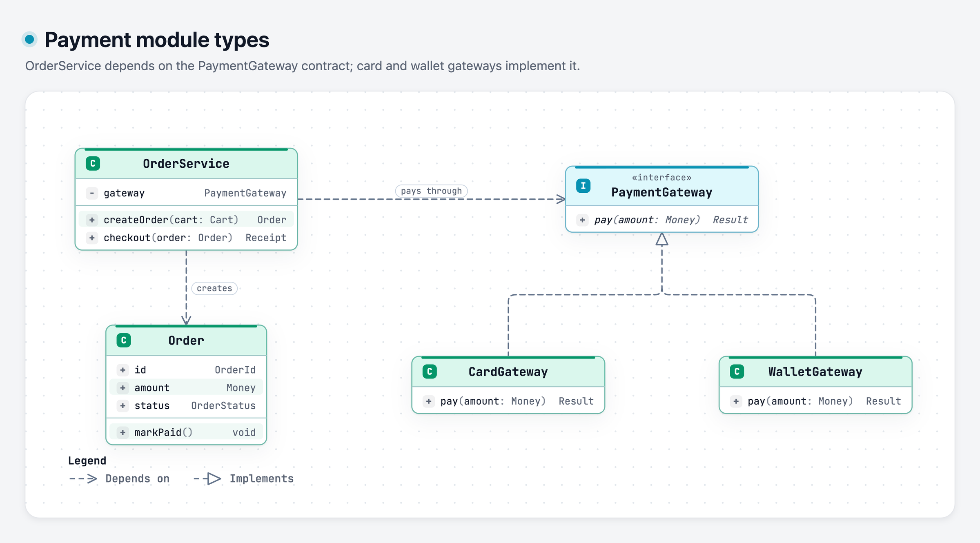980x543 pixels.
Task: Click the createOrder(cart: Cart) method row
Action: tap(186, 220)
